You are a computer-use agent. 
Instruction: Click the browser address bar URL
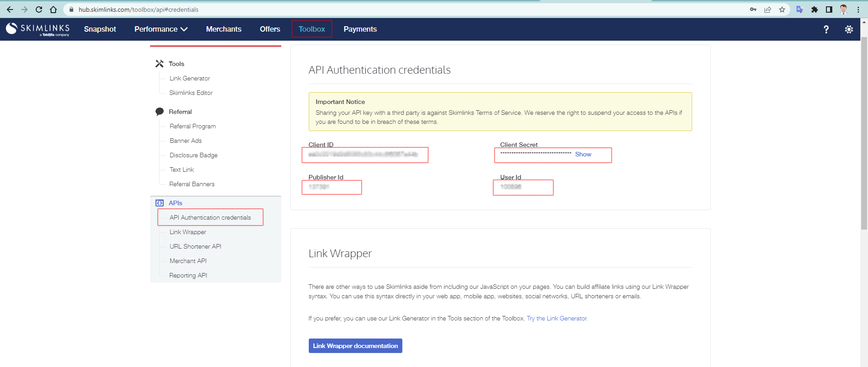[138, 9]
